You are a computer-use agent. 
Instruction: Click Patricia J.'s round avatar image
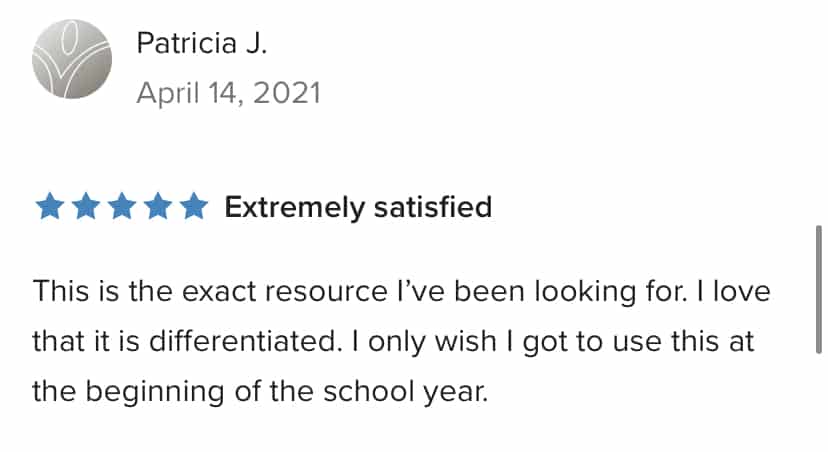72,59
